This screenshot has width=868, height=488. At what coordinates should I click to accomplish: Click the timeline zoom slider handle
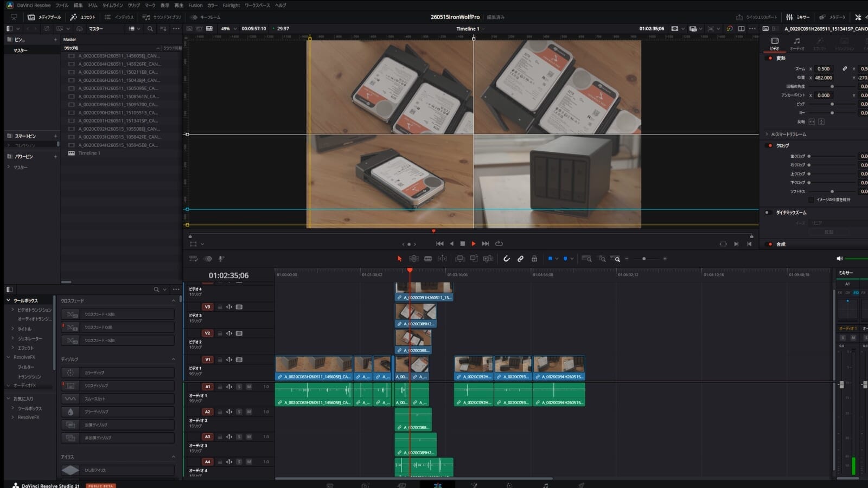tap(644, 259)
